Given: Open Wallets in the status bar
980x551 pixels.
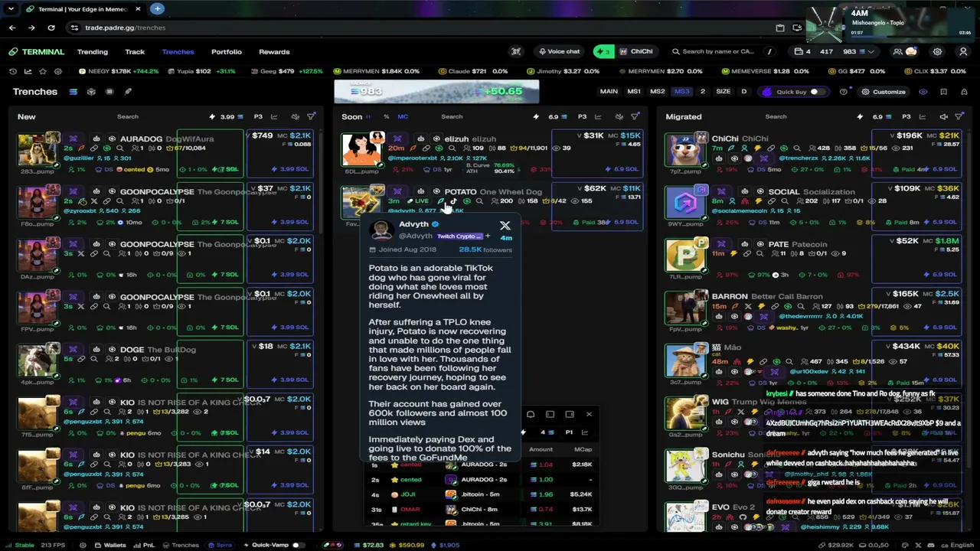Looking at the screenshot, I should pyautogui.click(x=110, y=545).
